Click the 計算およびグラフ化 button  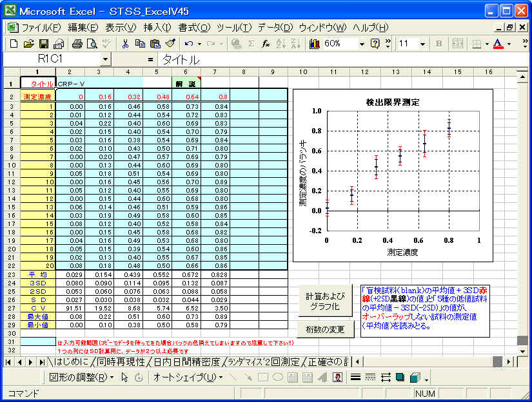pyautogui.click(x=325, y=301)
